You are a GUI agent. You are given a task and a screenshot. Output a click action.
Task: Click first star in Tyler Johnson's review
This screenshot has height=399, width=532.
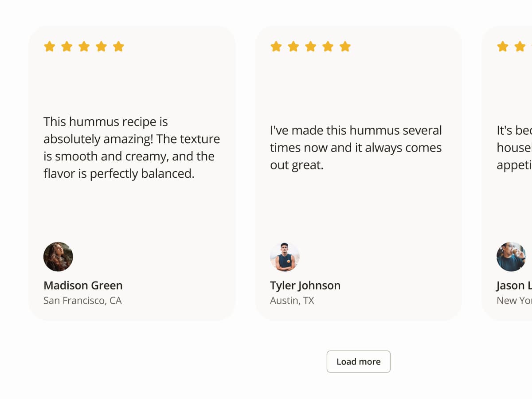tap(276, 47)
